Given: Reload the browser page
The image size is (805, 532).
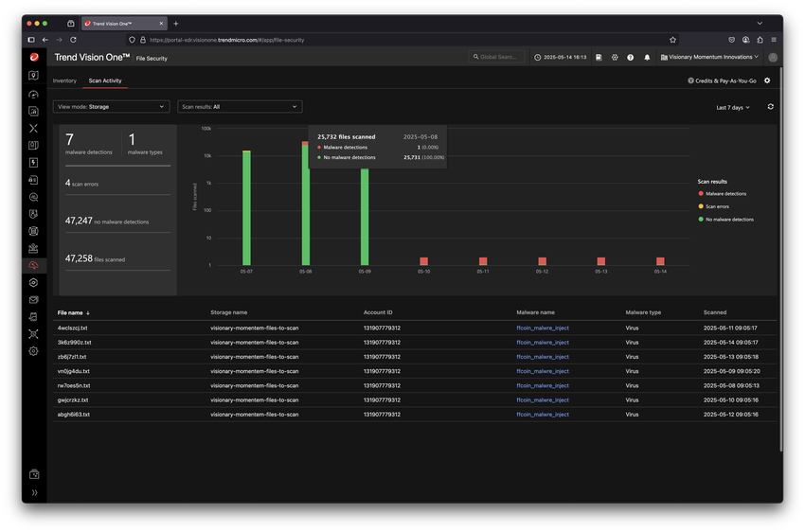Looking at the screenshot, I should [x=74, y=40].
